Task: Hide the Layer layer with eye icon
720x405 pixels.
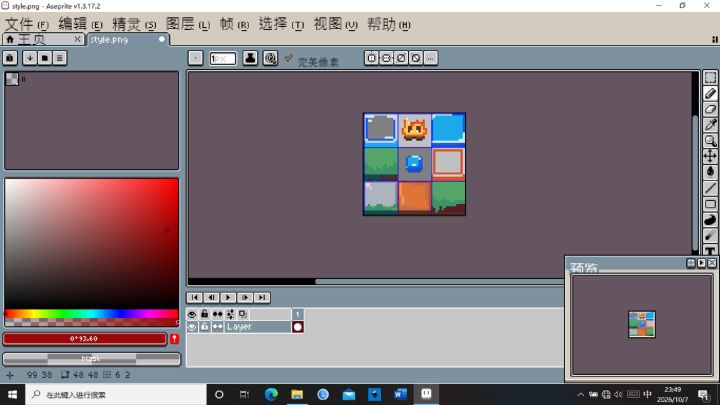Action: [192, 327]
